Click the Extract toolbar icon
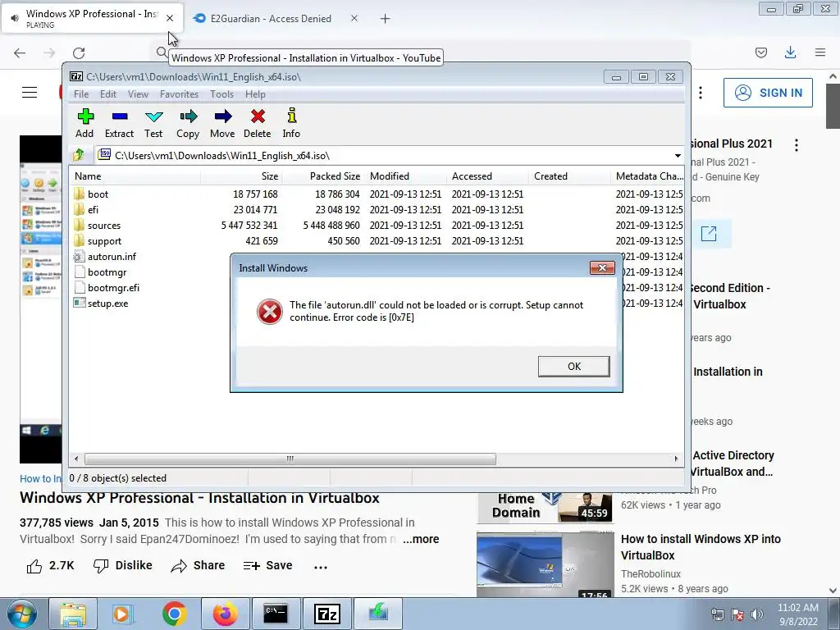 119,123
